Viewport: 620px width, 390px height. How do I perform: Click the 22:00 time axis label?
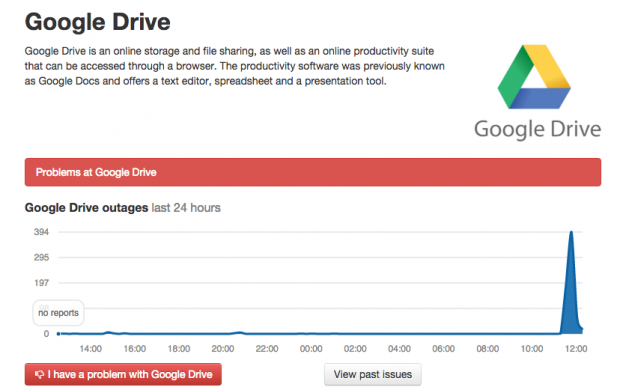pyautogui.click(x=267, y=349)
